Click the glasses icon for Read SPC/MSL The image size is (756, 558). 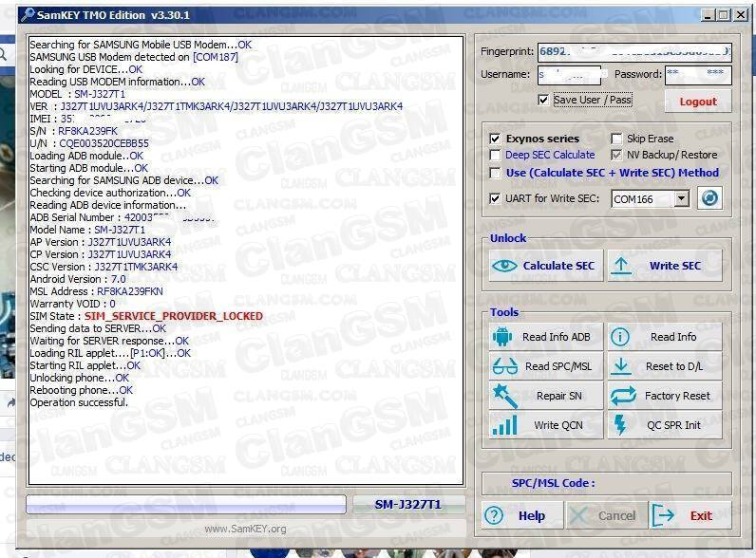coord(504,366)
